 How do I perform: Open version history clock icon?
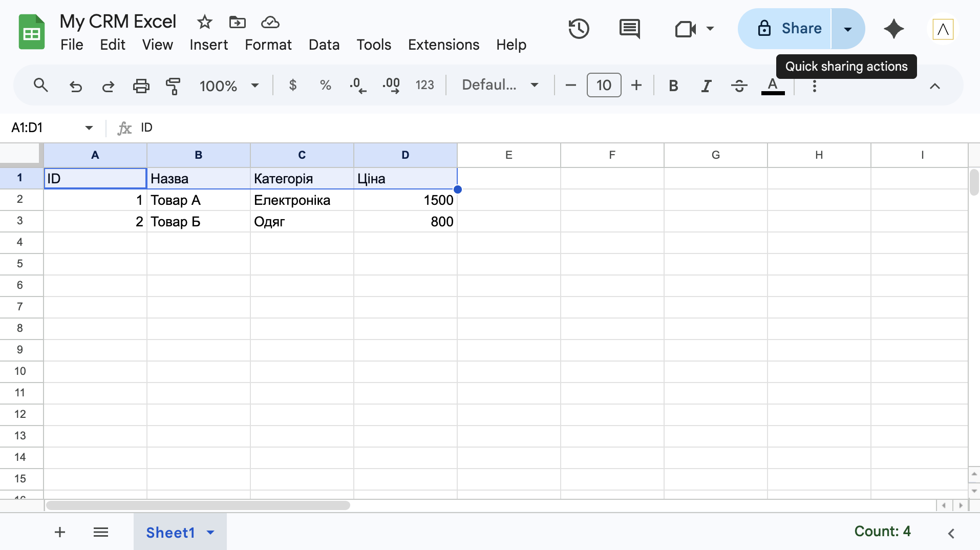point(579,29)
